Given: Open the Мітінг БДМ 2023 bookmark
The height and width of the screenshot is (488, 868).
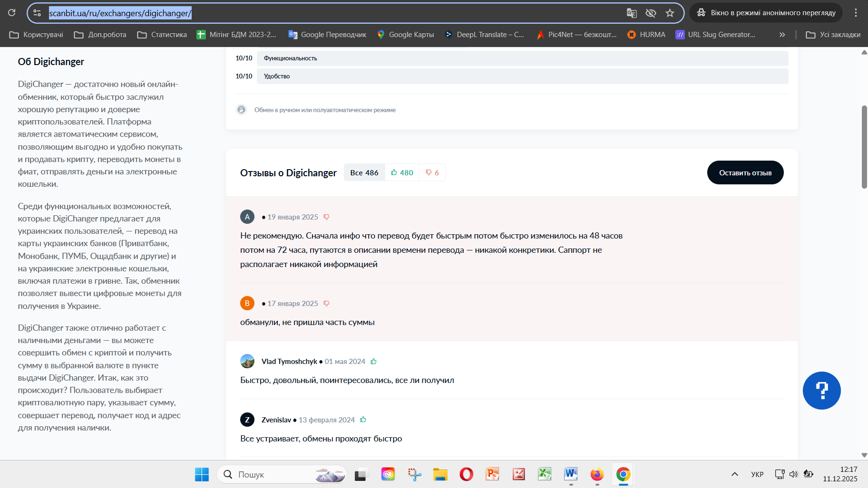Looking at the screenshot, I should coord(236,35).
